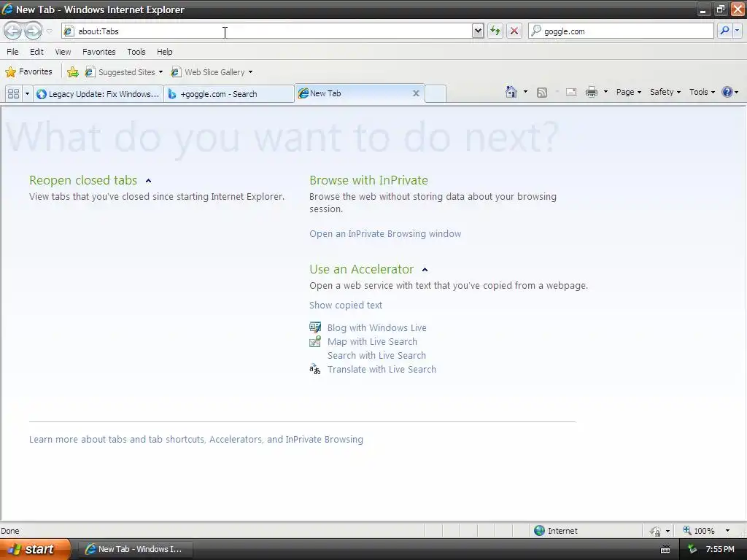This screenshot has width=747, height=560.
Task: Click New Tab - Windows I... taskbar button
Action: [x=134, y=549]
